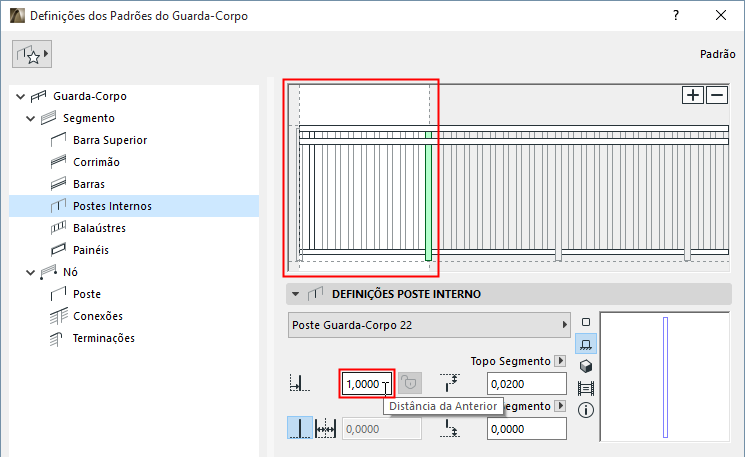Image resolution: width=745 pixels, height=457 pixels.
Task: Open the Favorites star button
Action: tap(32, 54)
